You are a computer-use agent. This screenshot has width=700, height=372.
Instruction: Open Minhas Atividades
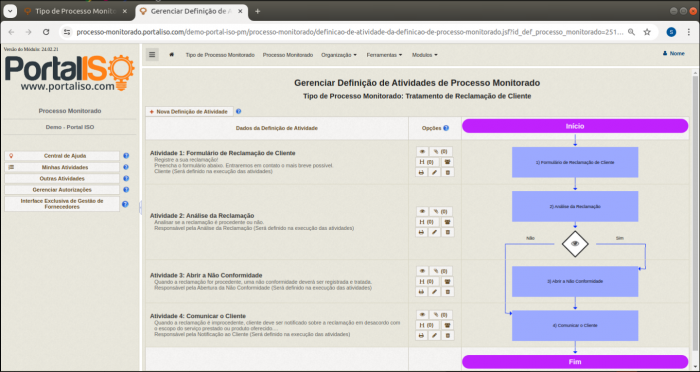[62, 167]
